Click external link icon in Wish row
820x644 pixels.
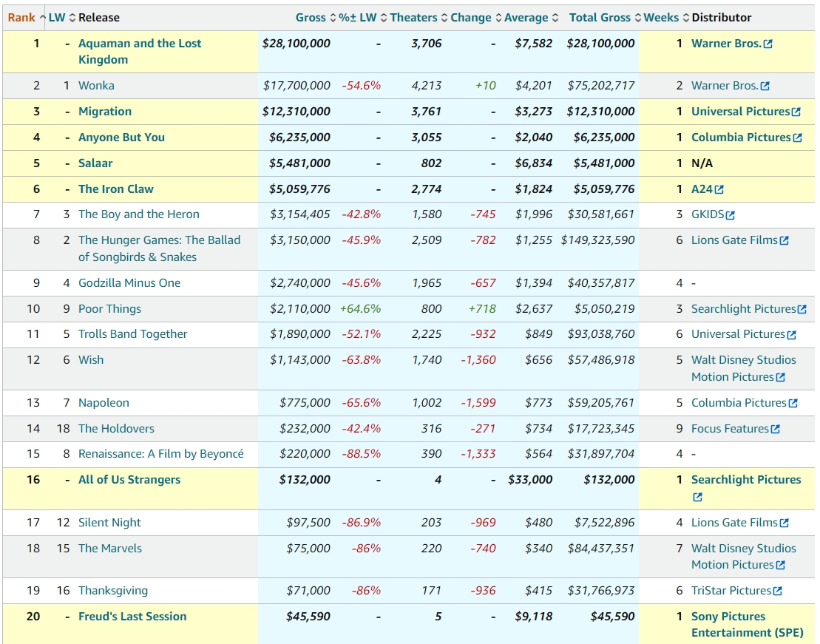(x=780, y=378)
